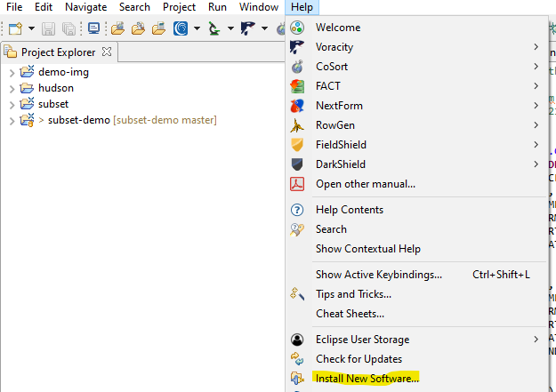
Task: Expand the subset project
Action: tap(12, 105)
